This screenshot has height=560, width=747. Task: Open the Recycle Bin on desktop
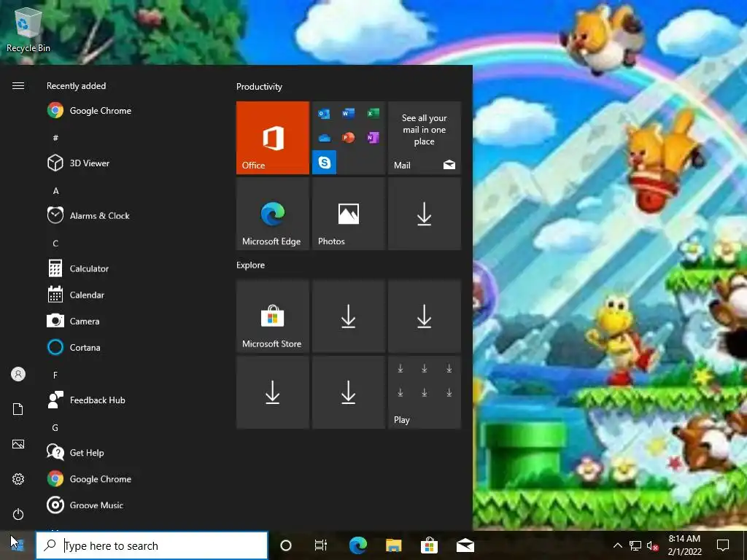point(28,29)
